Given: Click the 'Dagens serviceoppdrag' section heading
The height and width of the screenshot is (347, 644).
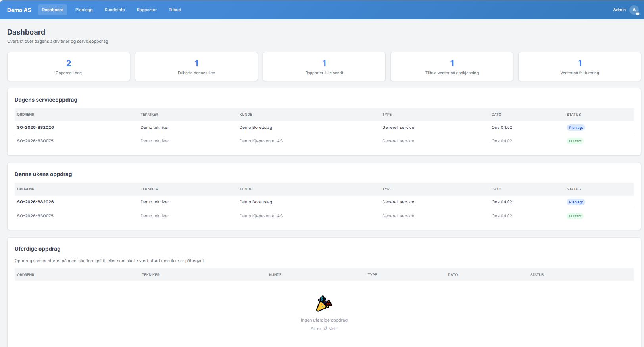Looking at the screenshot, I should click(46, 100).
